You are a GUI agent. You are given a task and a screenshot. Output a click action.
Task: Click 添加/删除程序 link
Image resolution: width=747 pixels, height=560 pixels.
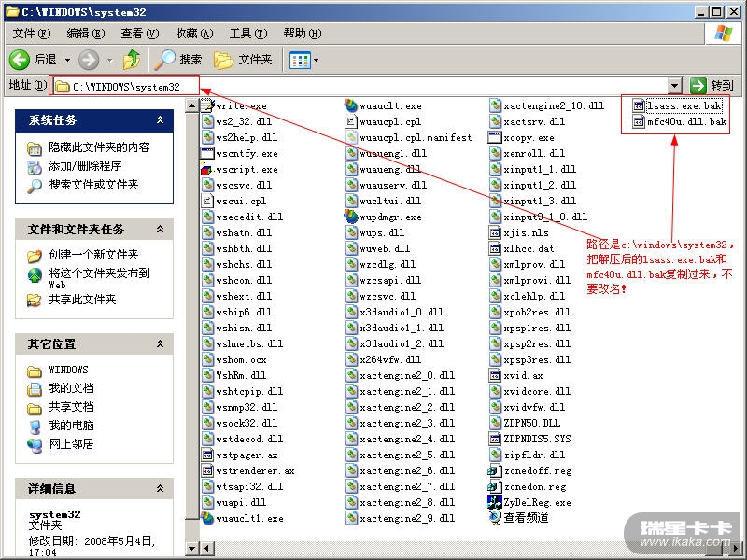point(85,166)
